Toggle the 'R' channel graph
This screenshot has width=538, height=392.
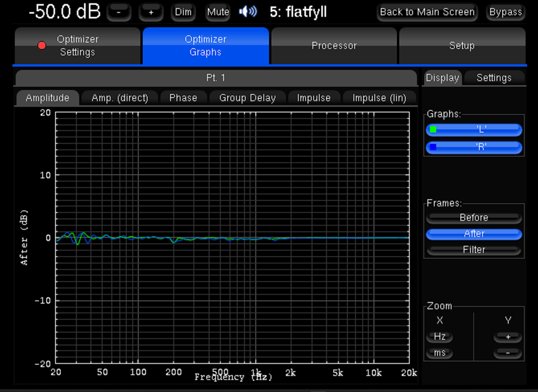coord(474,147)
